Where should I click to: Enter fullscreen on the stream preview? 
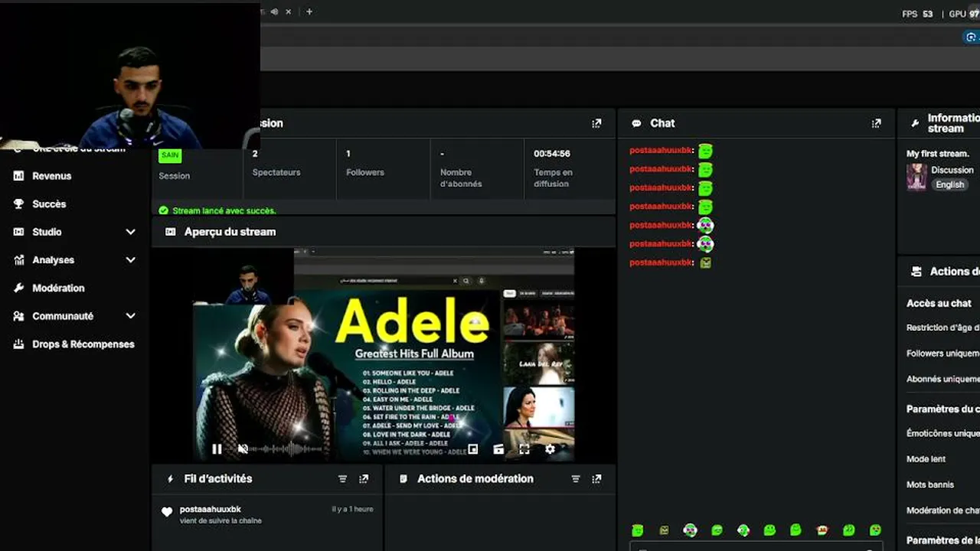524,449
